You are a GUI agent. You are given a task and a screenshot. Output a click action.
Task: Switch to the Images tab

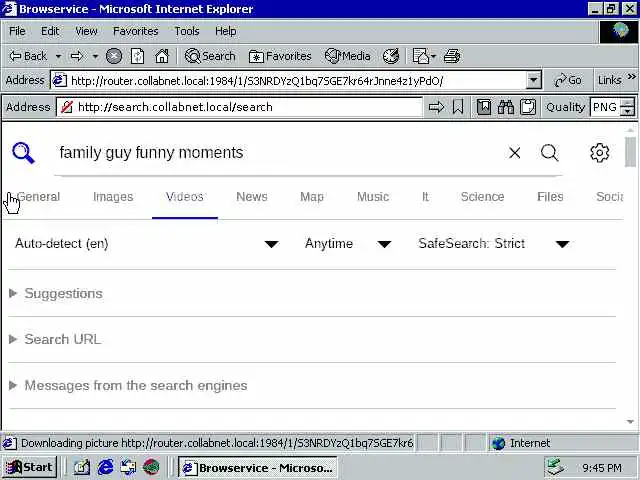113,197
